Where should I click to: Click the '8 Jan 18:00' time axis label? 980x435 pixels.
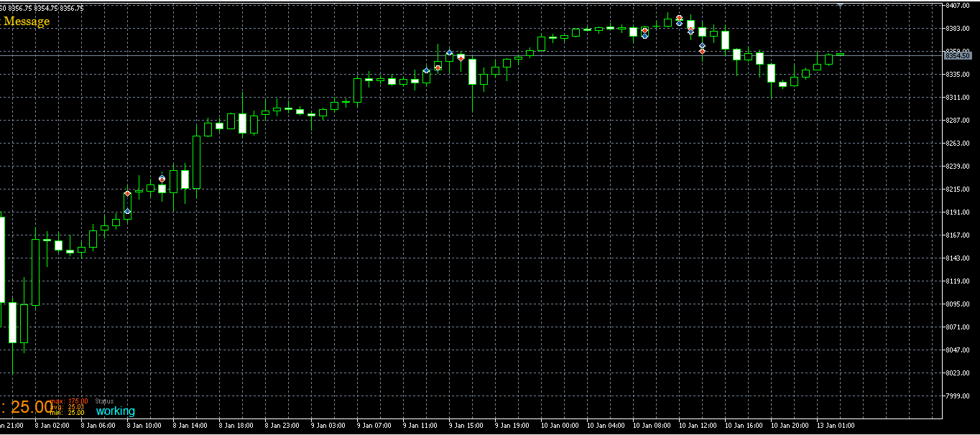pyautogui.click(x=236, y=426)
